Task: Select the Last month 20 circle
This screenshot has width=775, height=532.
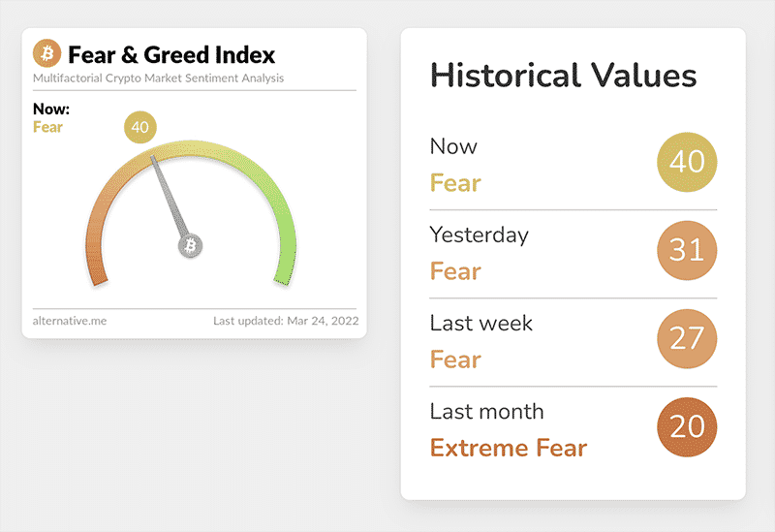Action: point(687,427)
